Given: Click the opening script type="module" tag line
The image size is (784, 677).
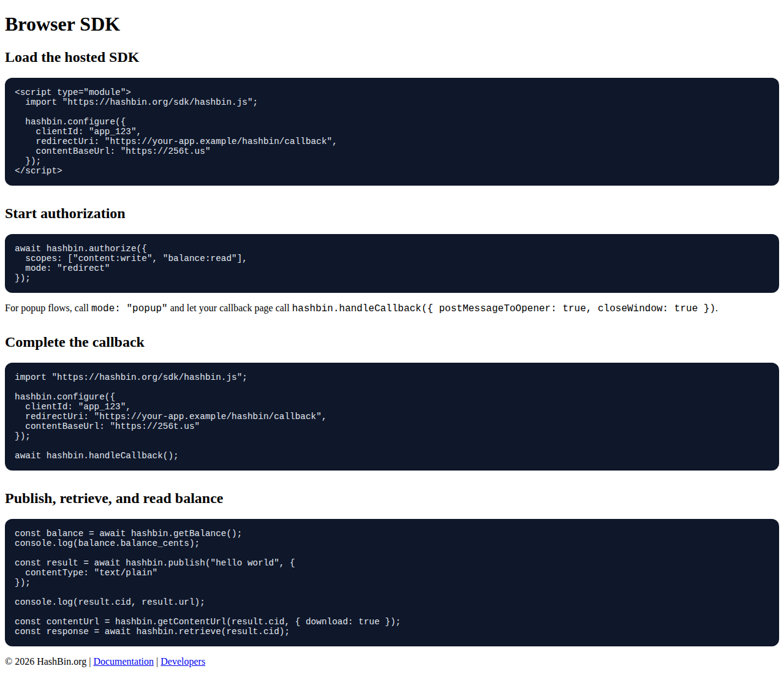Looking at the screenshot, I should (x=73, y=93).
